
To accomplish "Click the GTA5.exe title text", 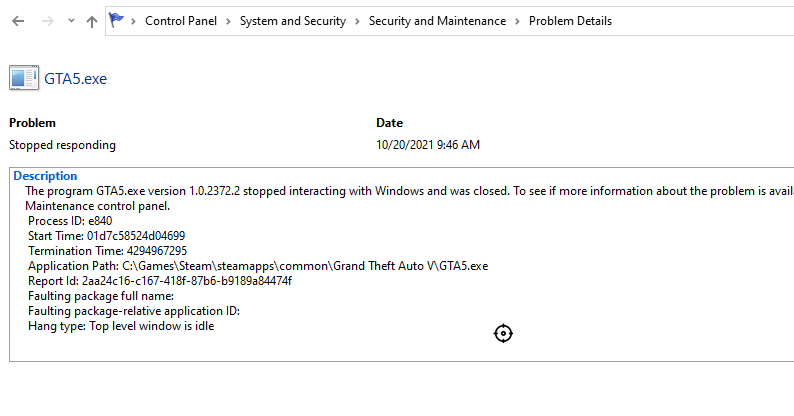I will [x=76, y=79].
